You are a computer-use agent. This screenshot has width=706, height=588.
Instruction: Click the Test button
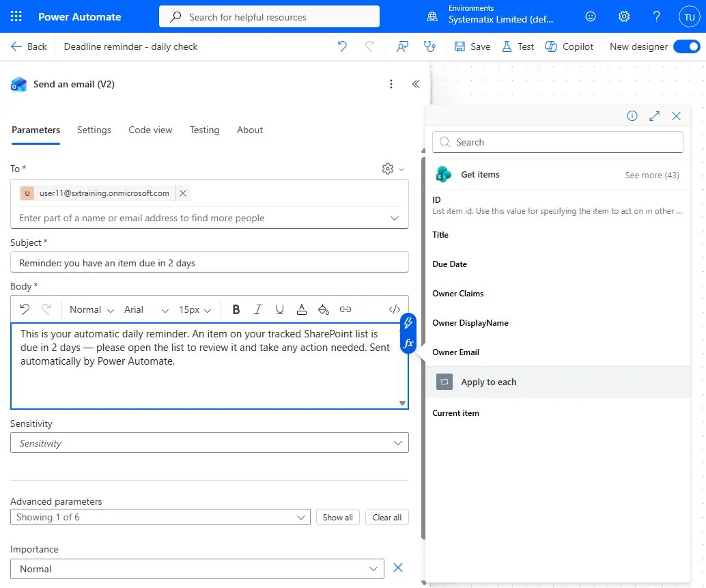(x=518, y=46)
